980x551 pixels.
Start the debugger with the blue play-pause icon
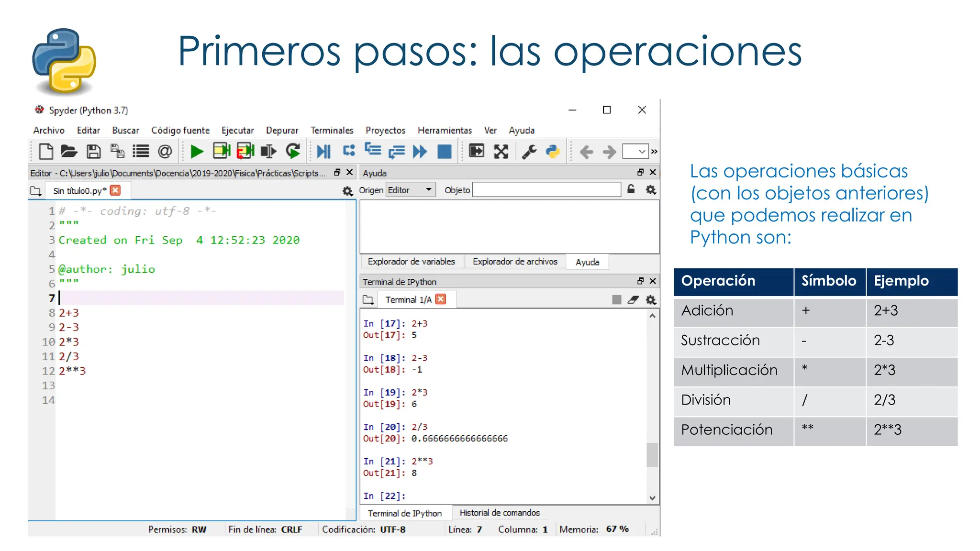(324, 152)
